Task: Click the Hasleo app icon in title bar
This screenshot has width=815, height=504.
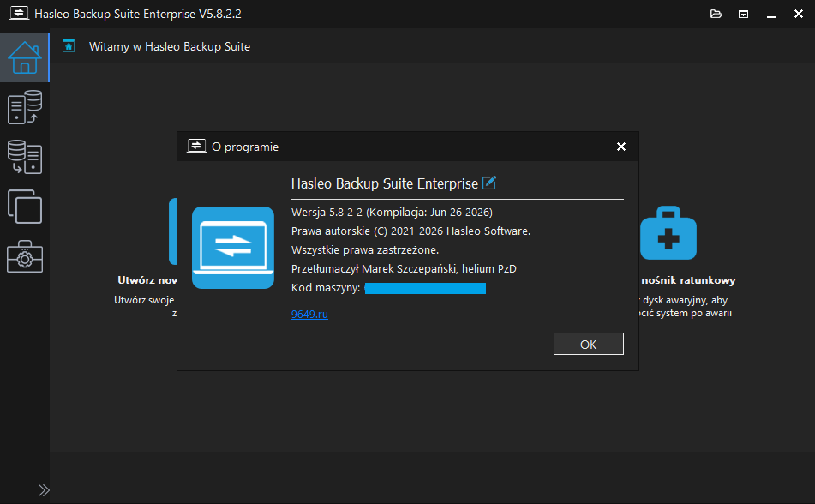Action: pyautogui.click(x=19, y=13)
